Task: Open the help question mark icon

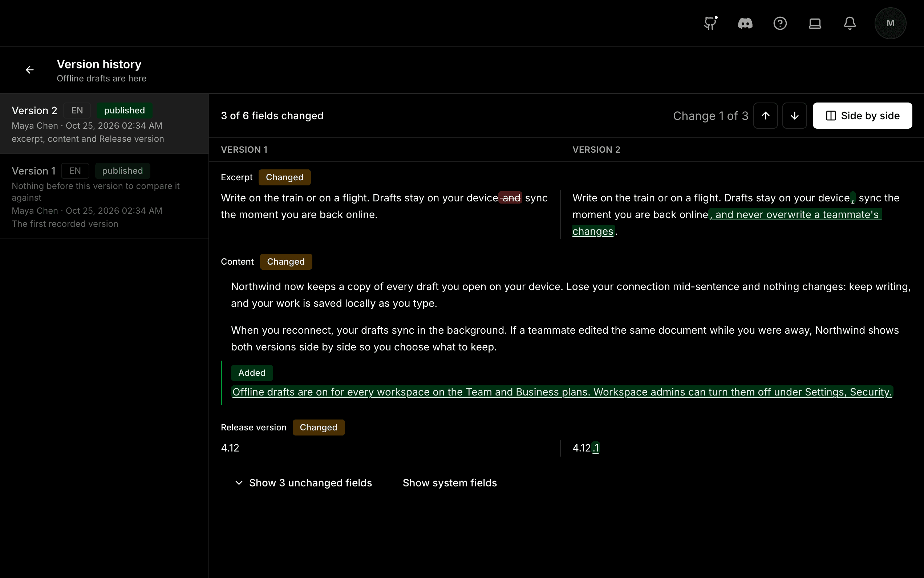Action: point(780,23)
